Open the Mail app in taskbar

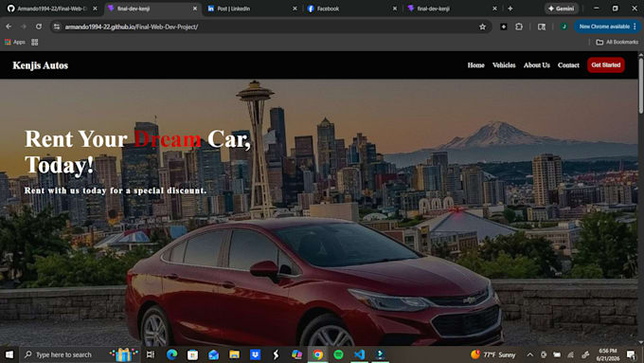point(214,354)
